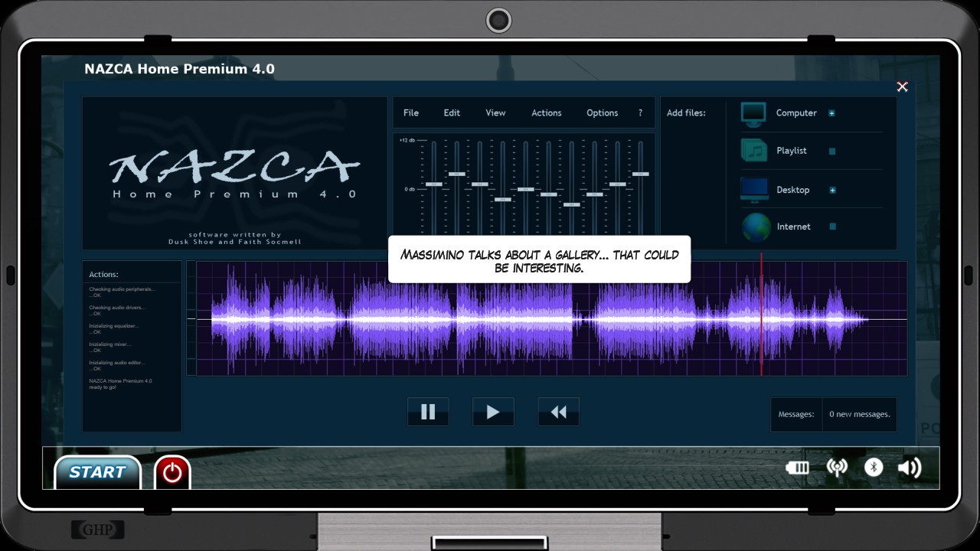Select the Internet label in Add files
The width and height of the screenshot is (980, 551).
tap(793, 227)
